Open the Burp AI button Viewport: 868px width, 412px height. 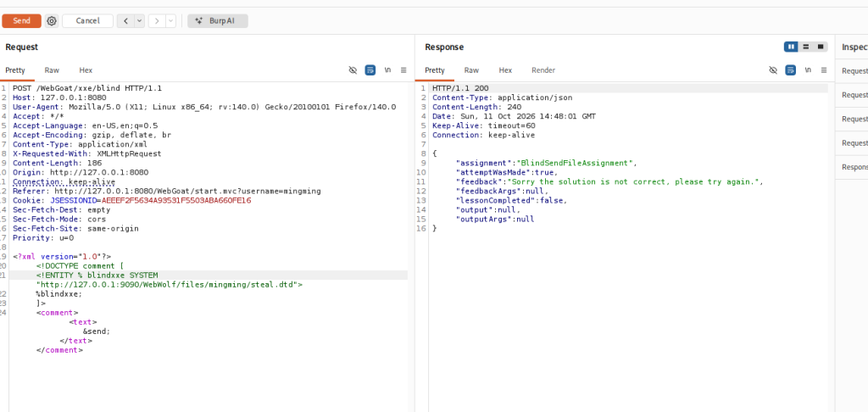[218, 21]
